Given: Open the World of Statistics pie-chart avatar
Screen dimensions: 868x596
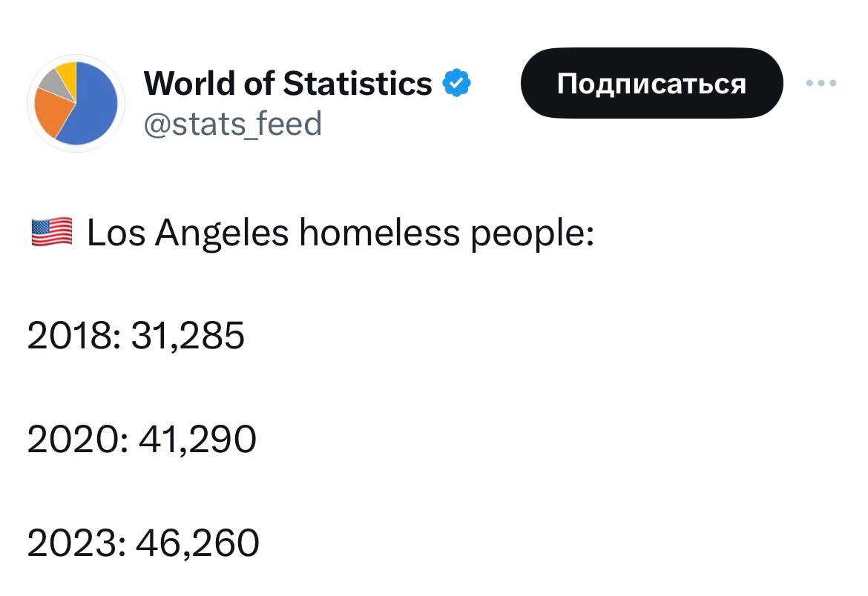Looking at the screenshot, I should (76, 104).
